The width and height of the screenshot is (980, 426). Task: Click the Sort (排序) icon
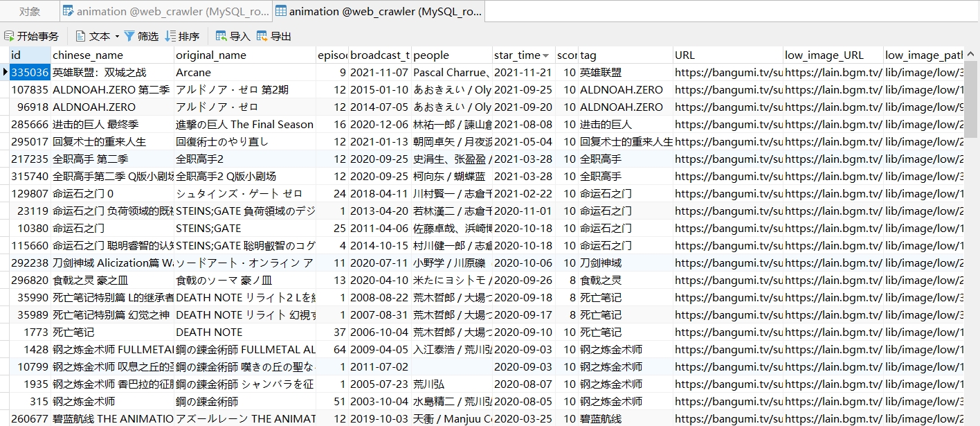[x=170, y=36]
